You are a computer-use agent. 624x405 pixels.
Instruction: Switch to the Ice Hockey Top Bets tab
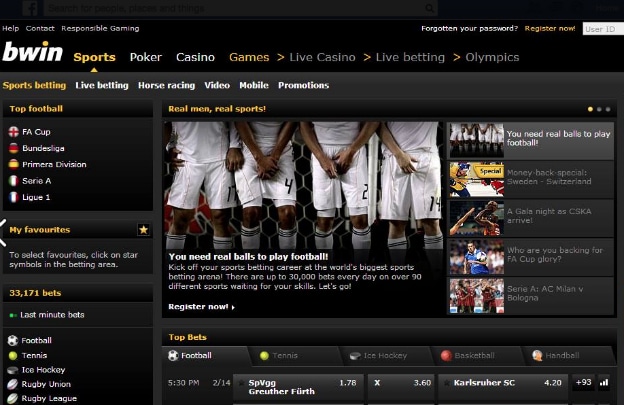click(386, 356)
